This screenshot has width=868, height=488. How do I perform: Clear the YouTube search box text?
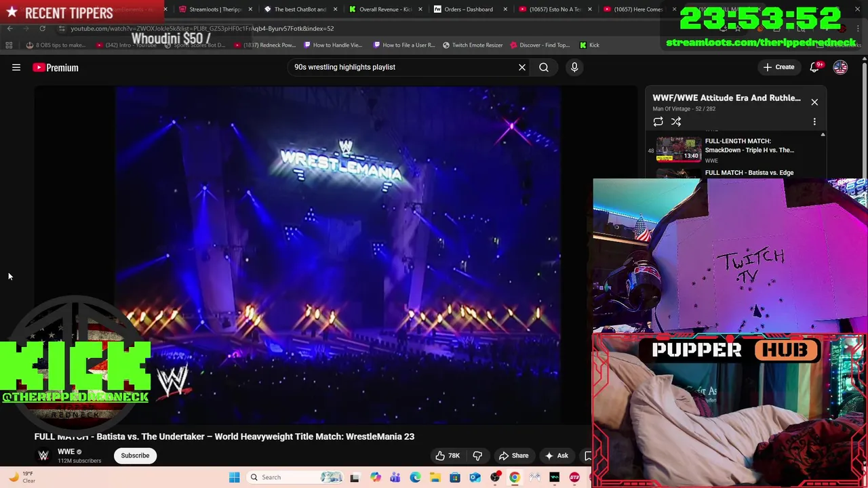coord(522,67)
